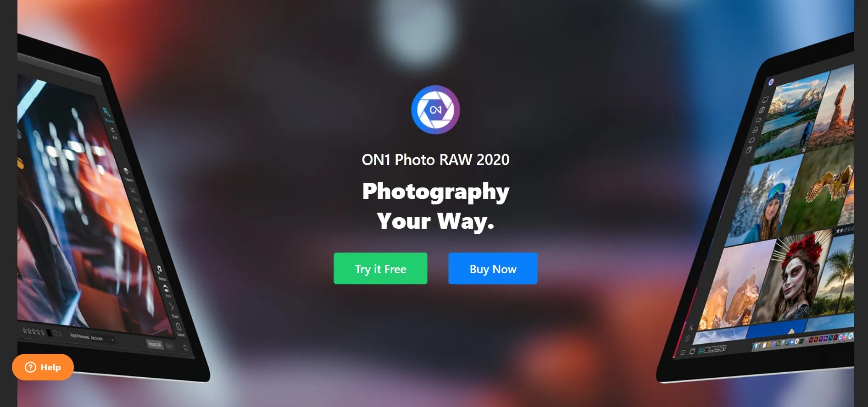The height and width of the screenshot is (407, 868).
Task: Select the Edit module icon
Action: click(x=113, y=132)
